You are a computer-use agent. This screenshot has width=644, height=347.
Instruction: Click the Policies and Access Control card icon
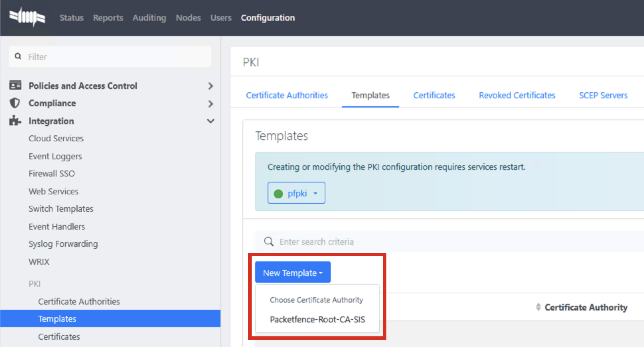point(15,85)
